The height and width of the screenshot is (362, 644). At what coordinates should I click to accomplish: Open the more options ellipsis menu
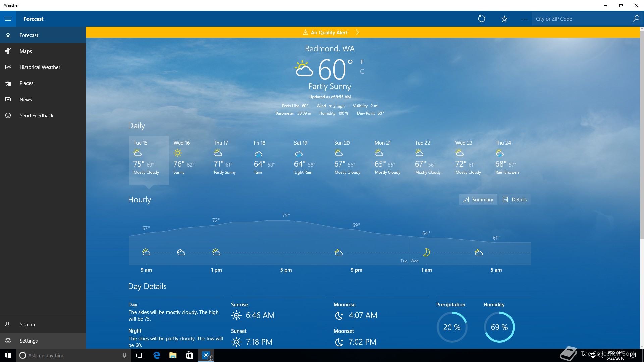[x=524, y=19]
